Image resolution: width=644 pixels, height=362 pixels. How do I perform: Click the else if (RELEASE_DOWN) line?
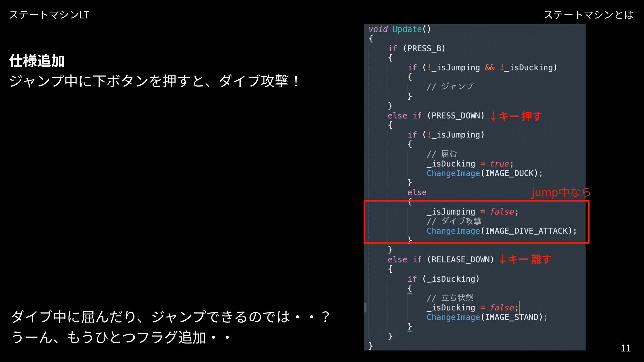pos(440,259)
